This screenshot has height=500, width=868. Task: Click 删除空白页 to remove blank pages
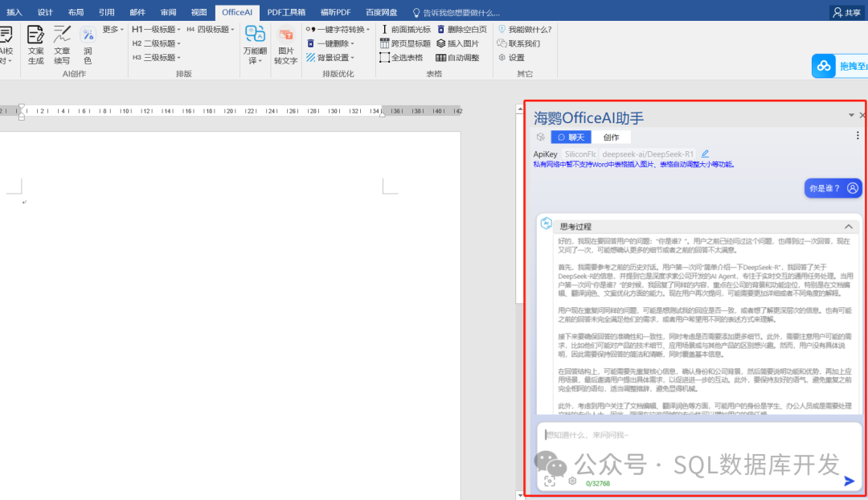pos(462,30)
